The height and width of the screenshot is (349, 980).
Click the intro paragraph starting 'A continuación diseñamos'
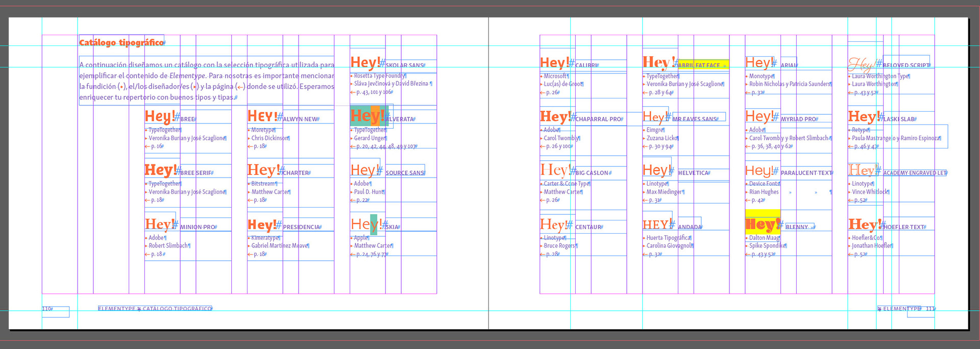[x=207, y=81]
